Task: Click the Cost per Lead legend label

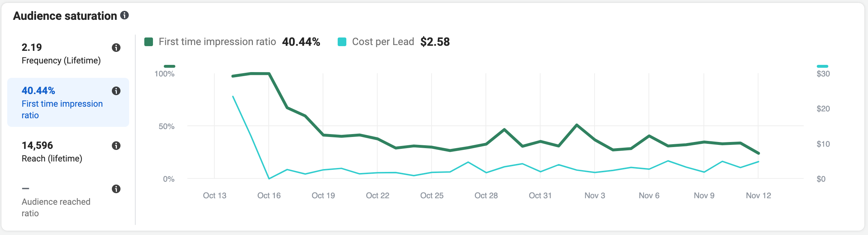Action: tap(383, 42)
